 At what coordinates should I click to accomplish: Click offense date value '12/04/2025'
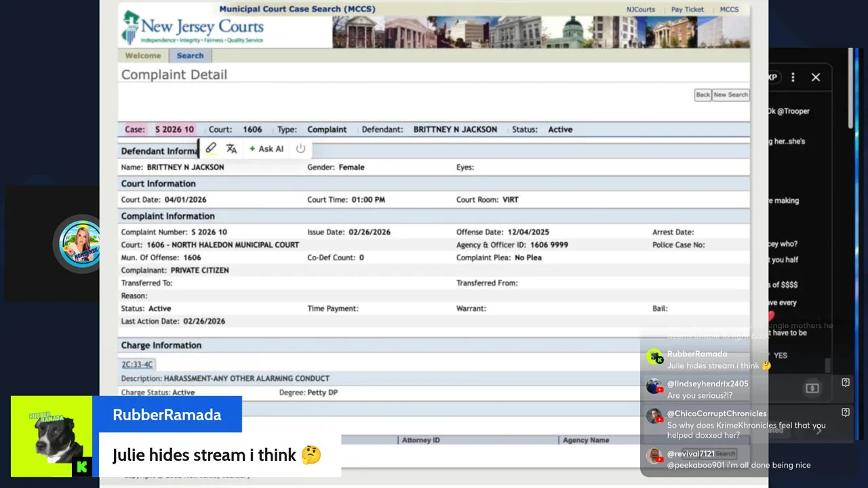click(x=528, y=232)
